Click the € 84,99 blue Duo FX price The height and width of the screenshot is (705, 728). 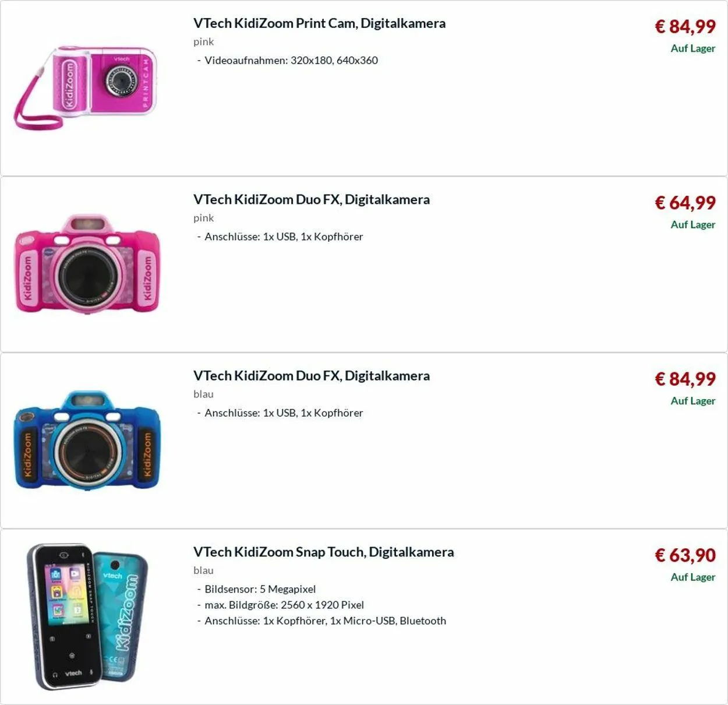[x=685, y=379]
